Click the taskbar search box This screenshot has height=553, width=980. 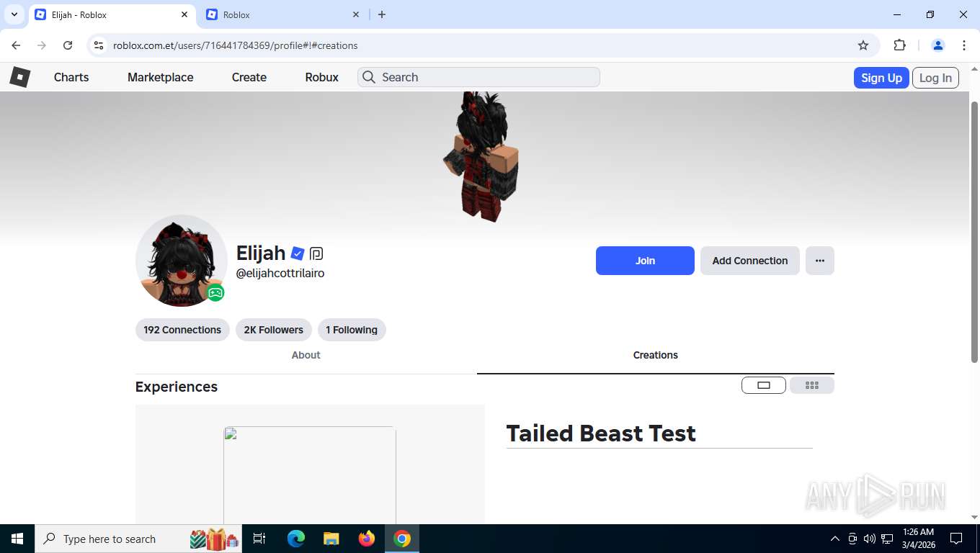[x=138, y=539]
